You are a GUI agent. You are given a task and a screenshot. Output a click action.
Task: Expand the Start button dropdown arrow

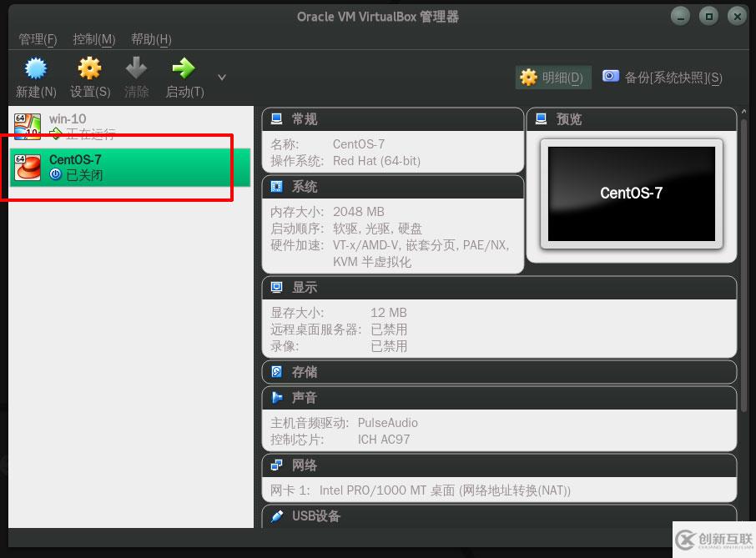pos(222,77)
